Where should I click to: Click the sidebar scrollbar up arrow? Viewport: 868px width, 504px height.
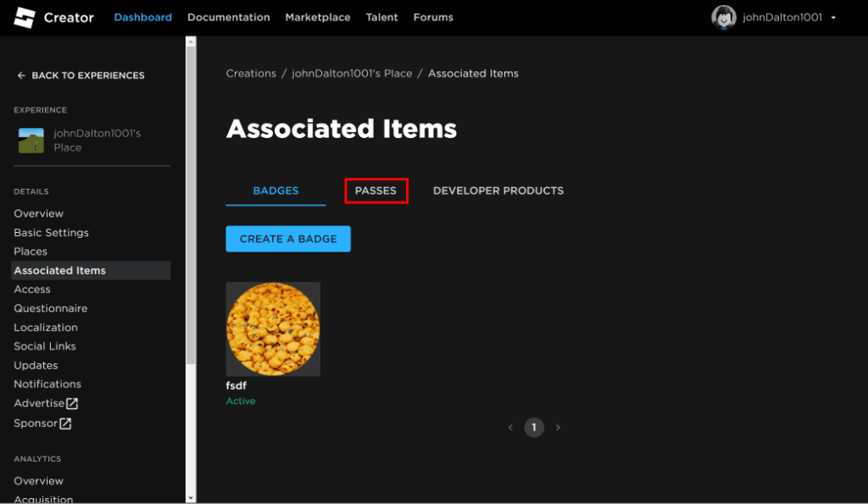191,42
